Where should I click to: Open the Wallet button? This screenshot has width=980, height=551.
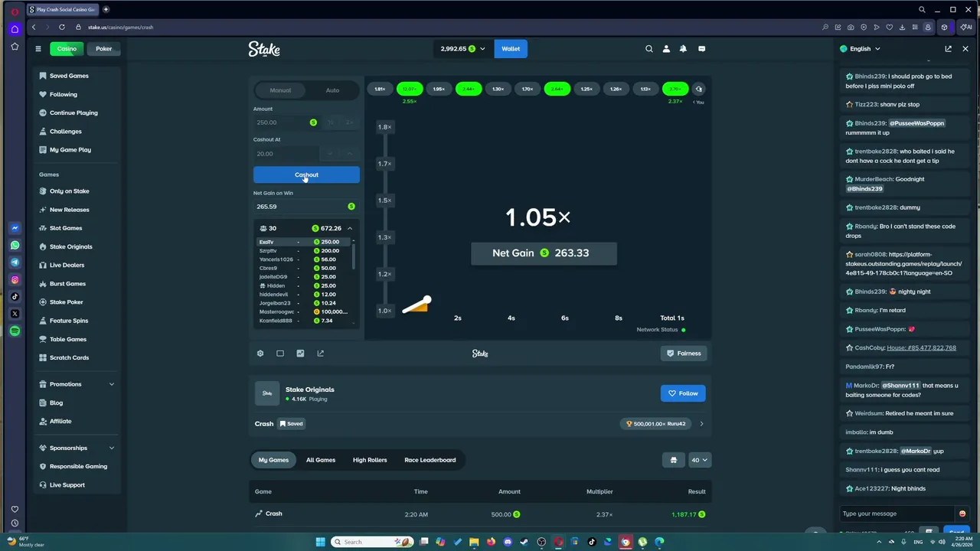[x=511, y=49]
